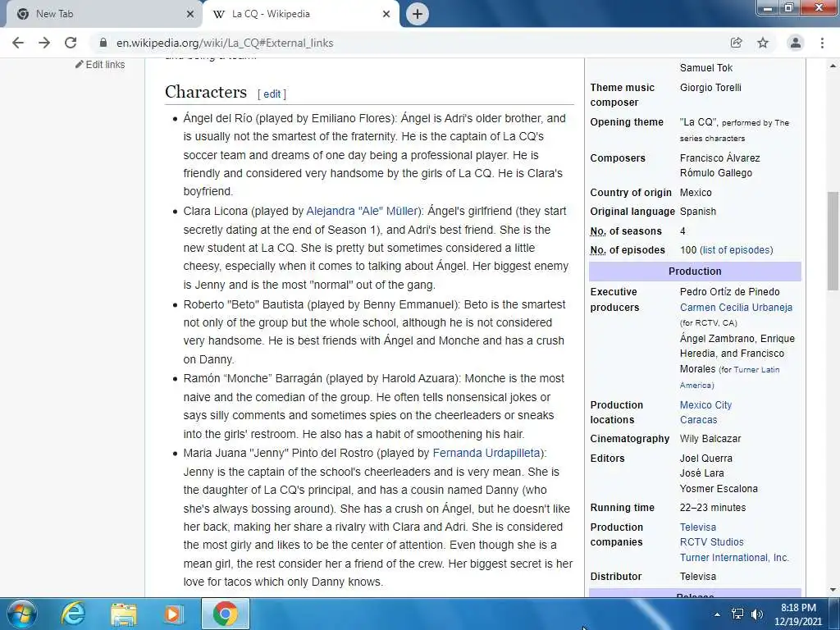
Task: Open the taskbar clock showing 8:18 PM
Action: point(798,614)
